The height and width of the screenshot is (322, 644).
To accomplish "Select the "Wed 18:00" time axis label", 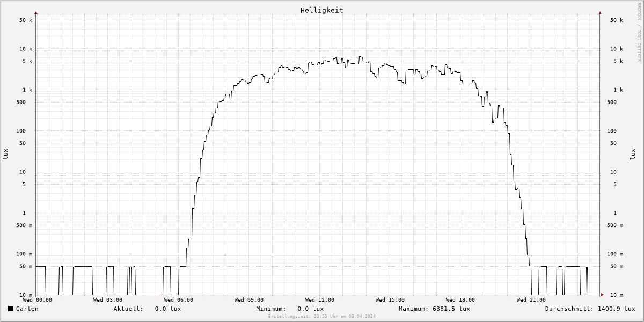I will coord(460,300).
